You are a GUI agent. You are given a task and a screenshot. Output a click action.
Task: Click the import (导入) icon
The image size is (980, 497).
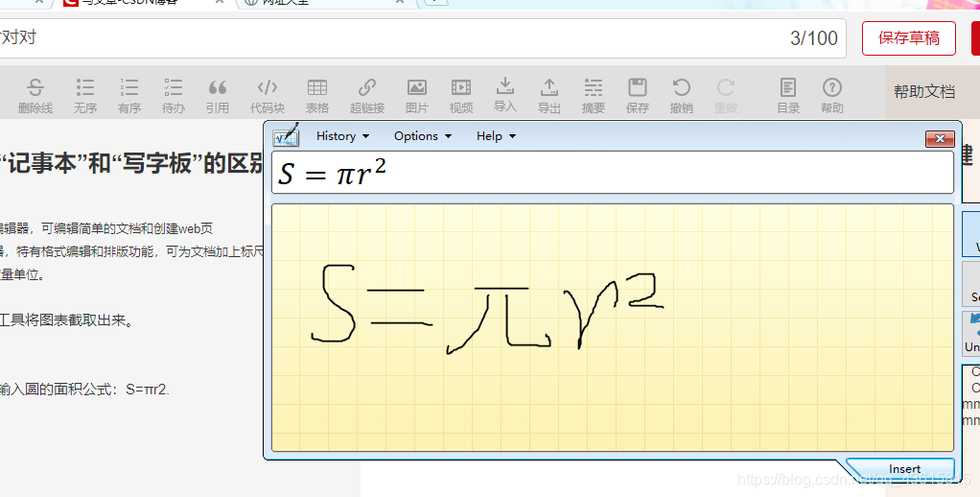(x=505, y=95)
